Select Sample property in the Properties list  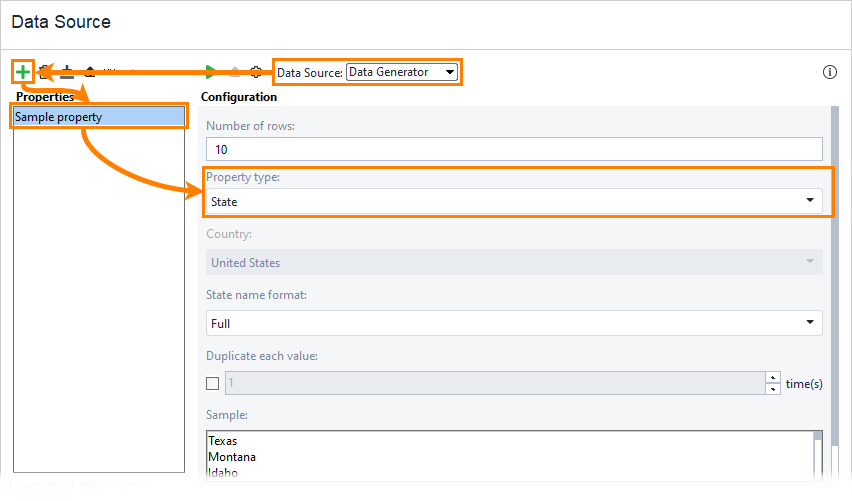[98, 117]
